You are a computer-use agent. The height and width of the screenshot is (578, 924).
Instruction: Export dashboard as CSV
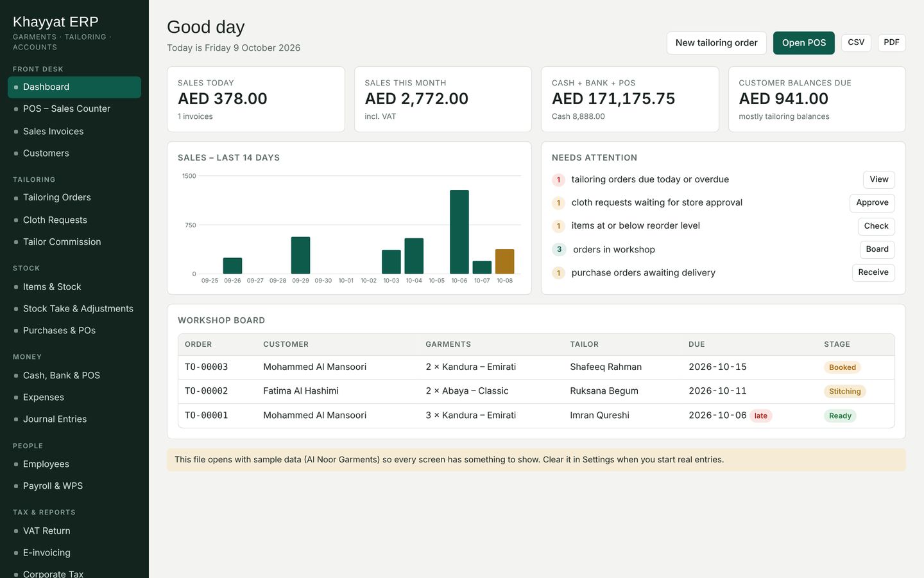(856, 42)
